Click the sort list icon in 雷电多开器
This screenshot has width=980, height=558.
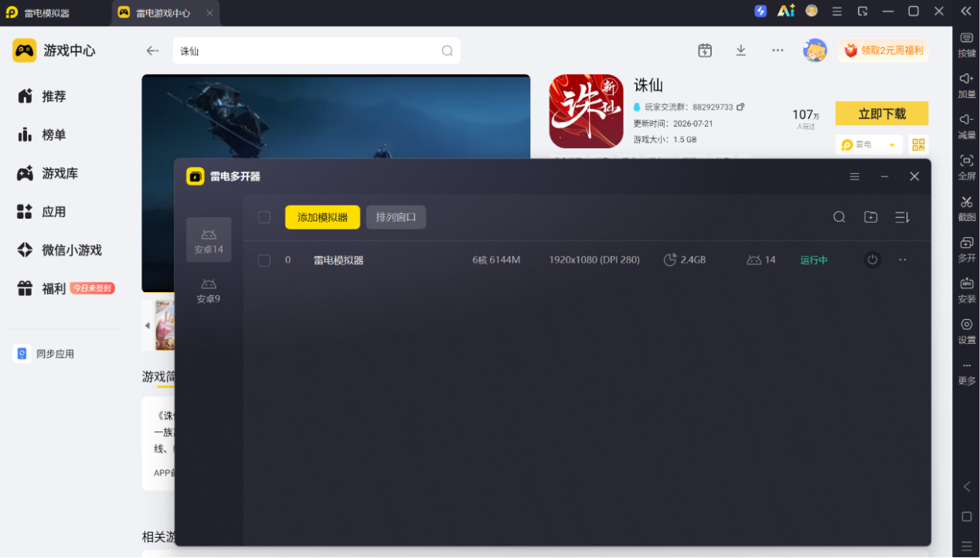pos(902,217)
